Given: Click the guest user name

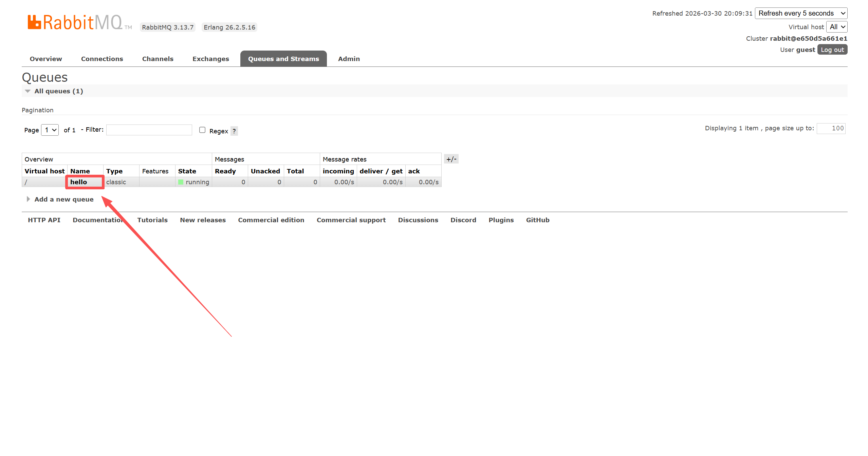Looking at the screenshot, I should pyautogui.click(x=805, y=50).
